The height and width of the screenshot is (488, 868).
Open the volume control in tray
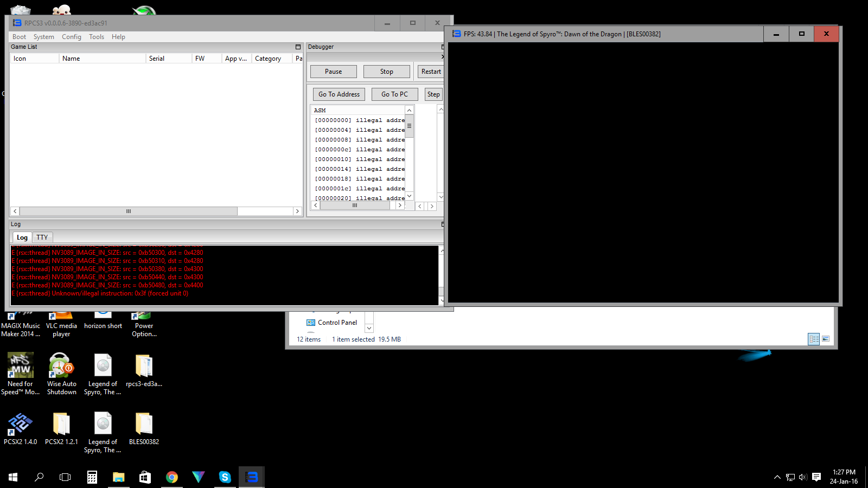pos(803,477)
